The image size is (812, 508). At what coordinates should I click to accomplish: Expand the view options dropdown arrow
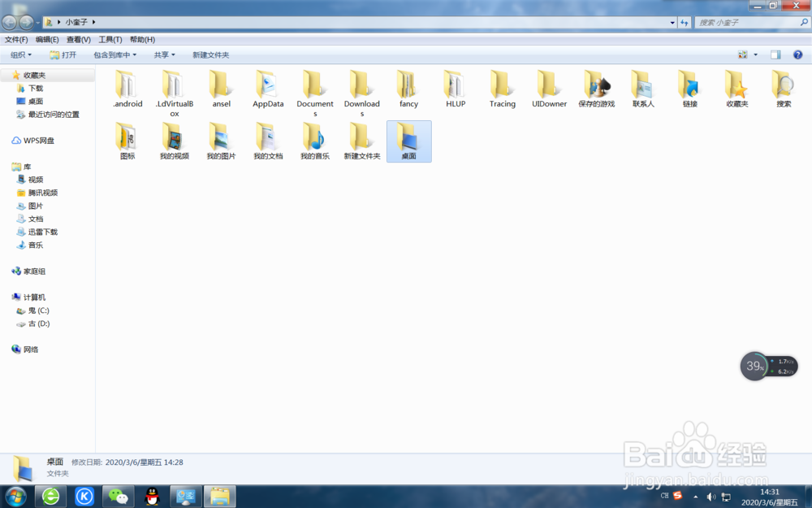click(x=755, y=54)
